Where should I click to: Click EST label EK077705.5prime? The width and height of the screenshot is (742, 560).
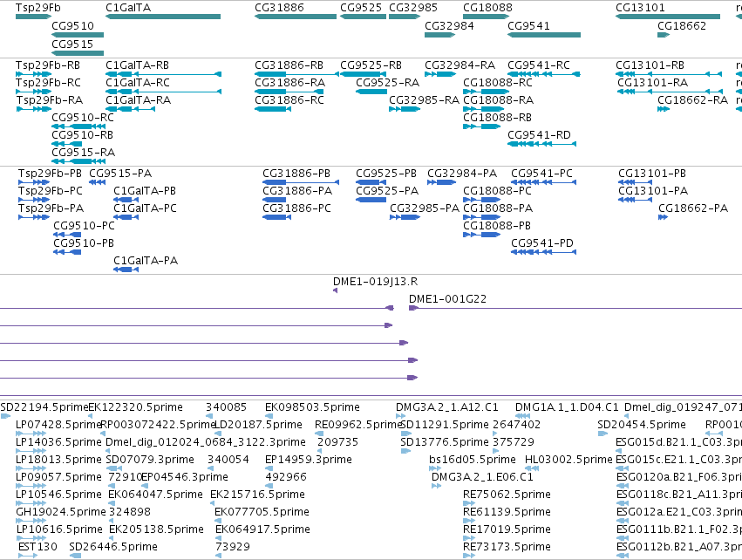point(262,512)
